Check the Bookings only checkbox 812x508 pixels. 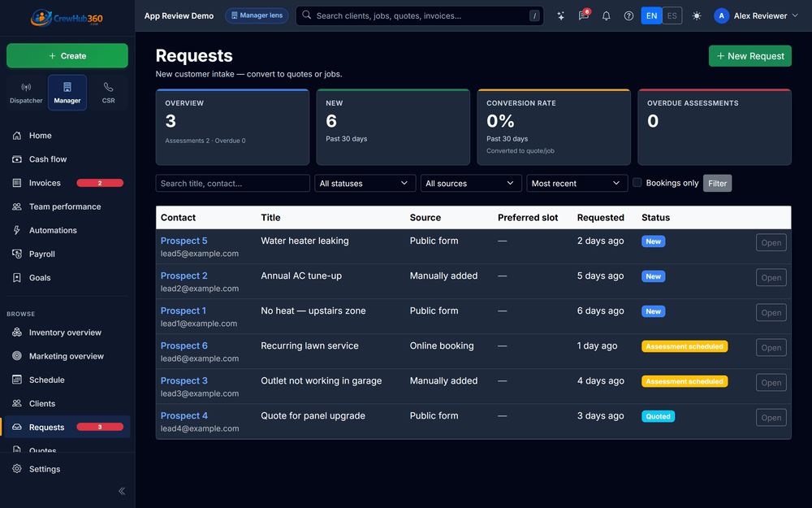point(637,182)
